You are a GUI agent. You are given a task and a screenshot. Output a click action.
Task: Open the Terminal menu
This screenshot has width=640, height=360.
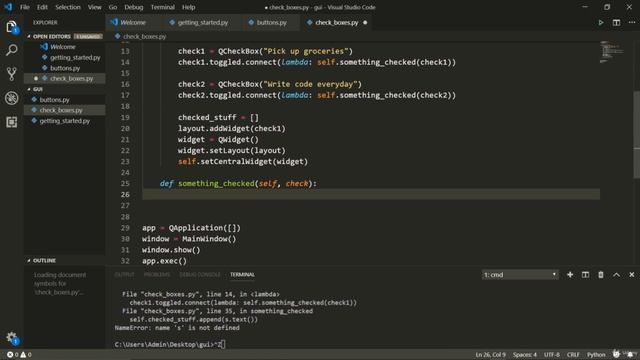click(162, 7)
